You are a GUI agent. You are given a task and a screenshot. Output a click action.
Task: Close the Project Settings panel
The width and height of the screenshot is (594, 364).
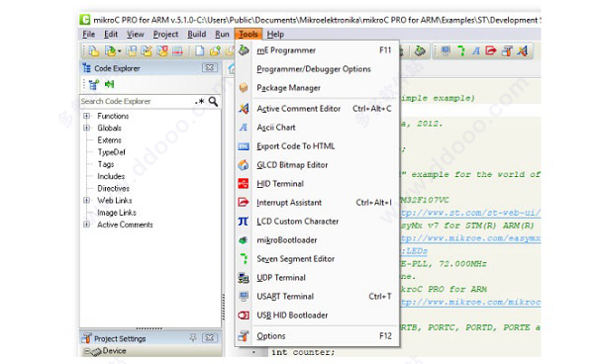tap(210, 337)
